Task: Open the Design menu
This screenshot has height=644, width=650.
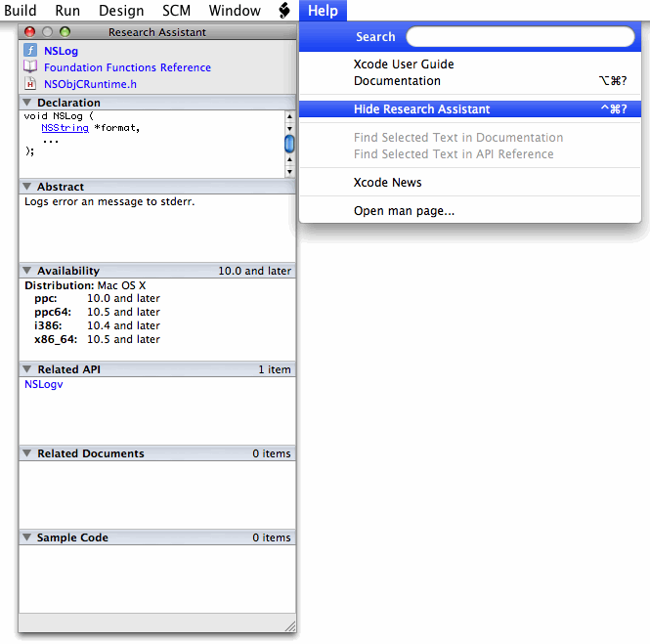Action: point(121,10)
